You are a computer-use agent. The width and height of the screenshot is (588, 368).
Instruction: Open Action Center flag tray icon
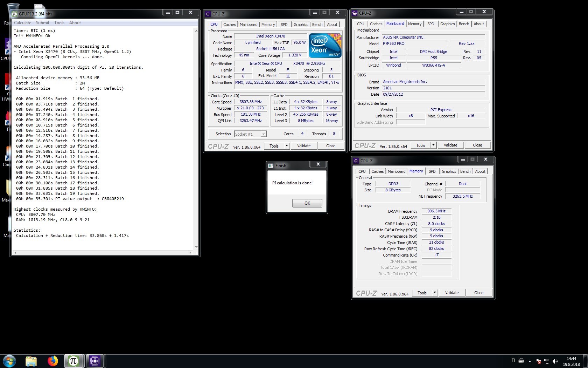point(538,361)
